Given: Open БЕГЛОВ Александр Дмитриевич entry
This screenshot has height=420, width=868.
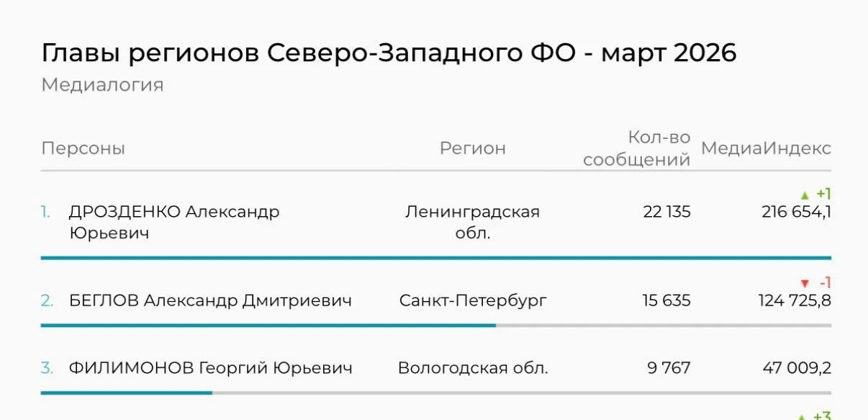Looking at the screenshot, I should [211, 300].
